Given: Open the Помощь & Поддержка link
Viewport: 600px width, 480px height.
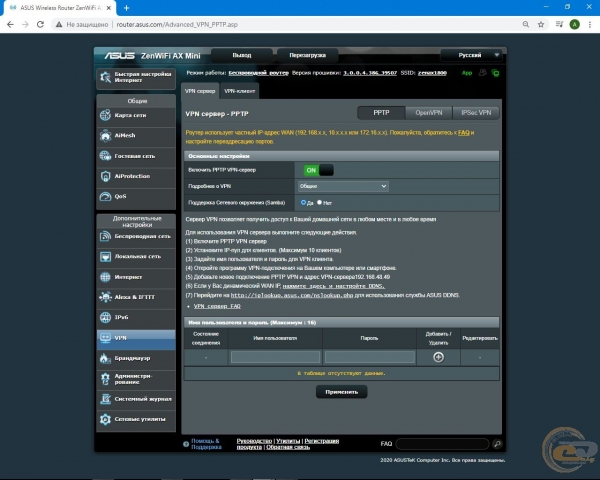Looking at the screenshot, I should 206,444.
